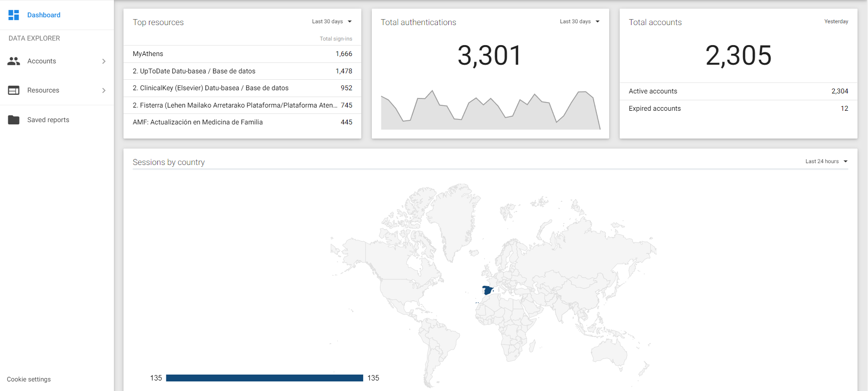Select the Fisterra resource row
Screen dimensions: 868x391
click(x=242, y=105)
